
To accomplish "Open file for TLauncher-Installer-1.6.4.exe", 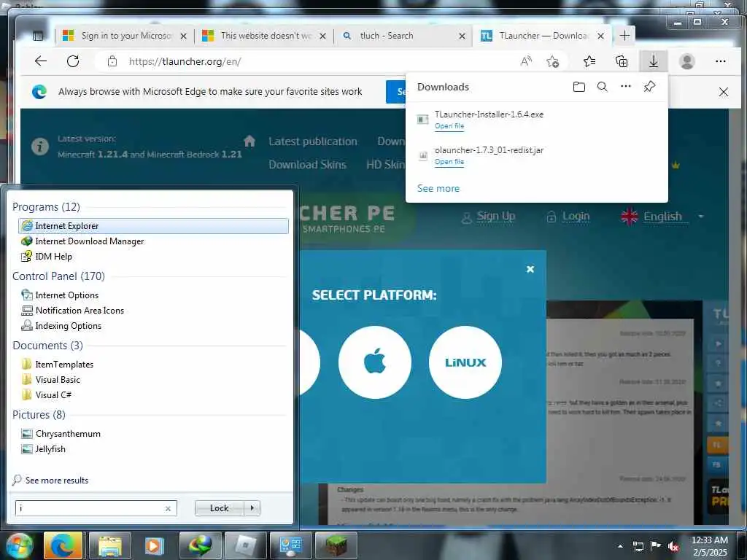I will [x=449, y=126].
